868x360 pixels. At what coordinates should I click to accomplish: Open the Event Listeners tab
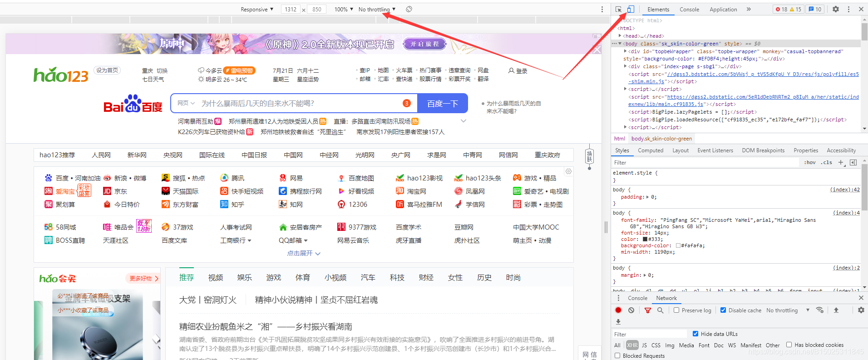click(715, 150)
